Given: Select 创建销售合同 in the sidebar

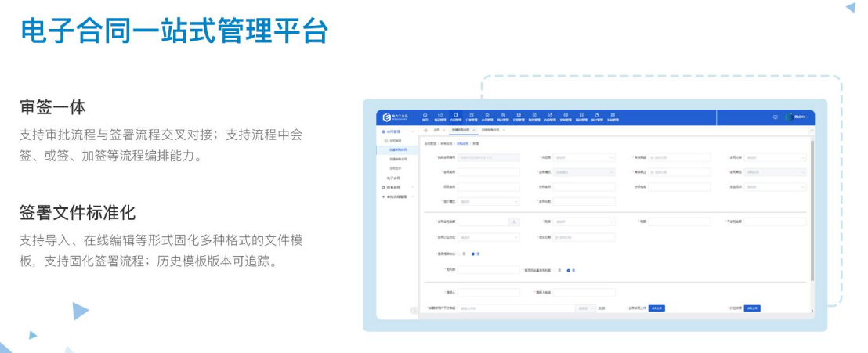Looking at the screenshot, I should pos(398,159).
